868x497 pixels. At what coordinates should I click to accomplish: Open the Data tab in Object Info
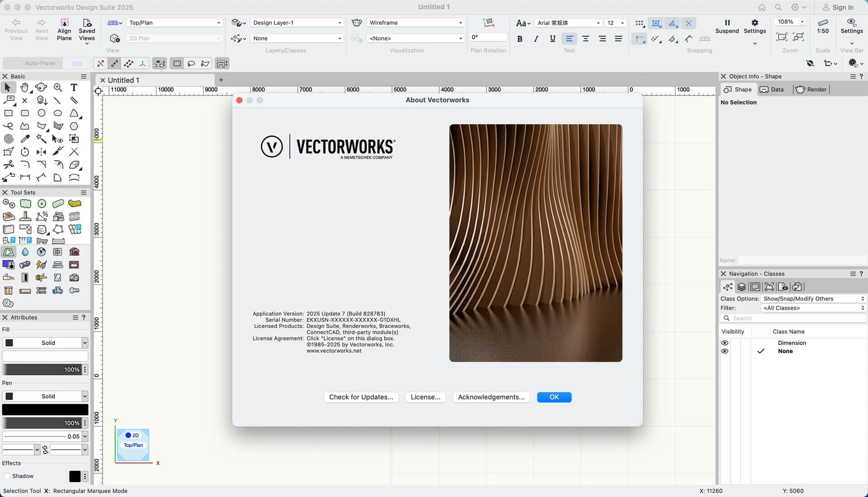click(x=774, y=89)
